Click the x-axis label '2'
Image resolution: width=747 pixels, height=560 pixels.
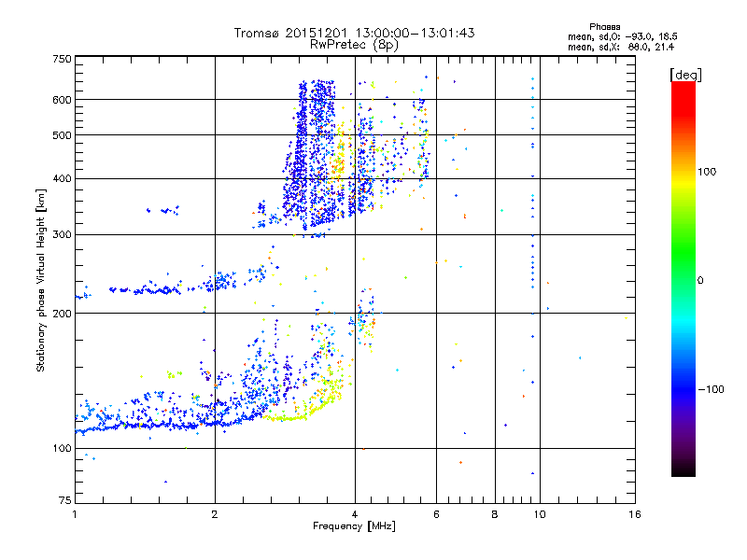coord(215,514)
